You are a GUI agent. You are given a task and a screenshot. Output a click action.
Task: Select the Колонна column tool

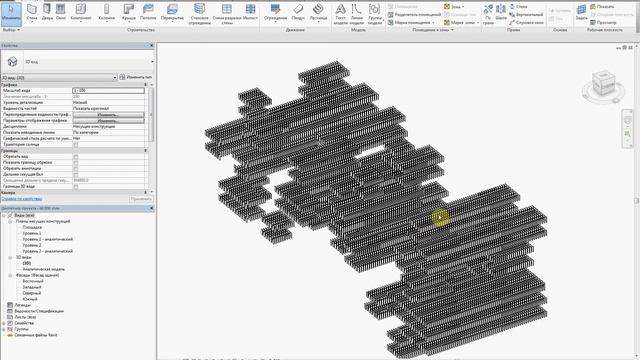coord(107,12)
